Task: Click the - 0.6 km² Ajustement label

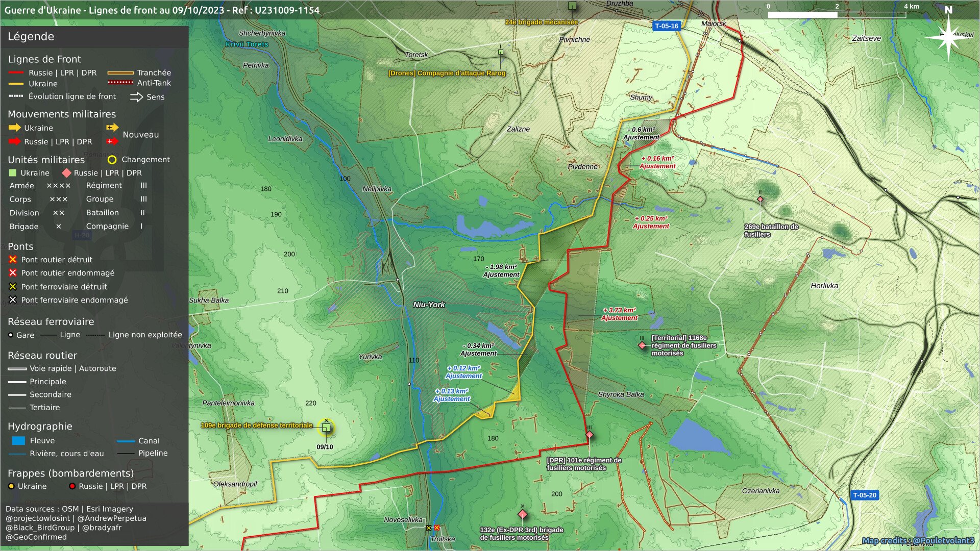Action: 641,133
